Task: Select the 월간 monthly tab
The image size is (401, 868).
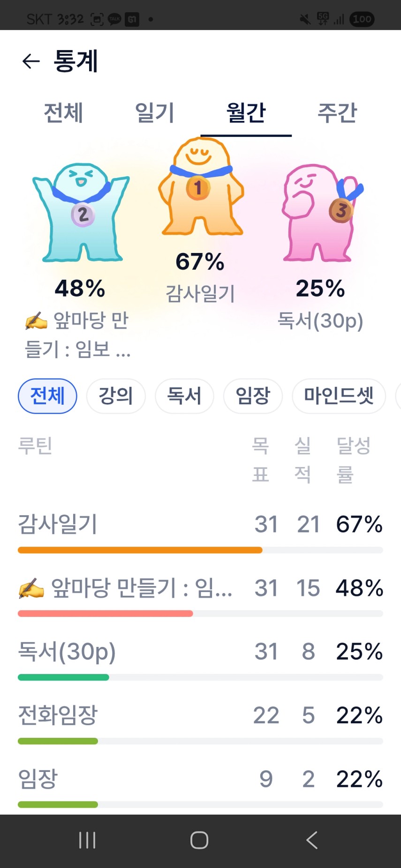Action: click(x=246, y=113)
